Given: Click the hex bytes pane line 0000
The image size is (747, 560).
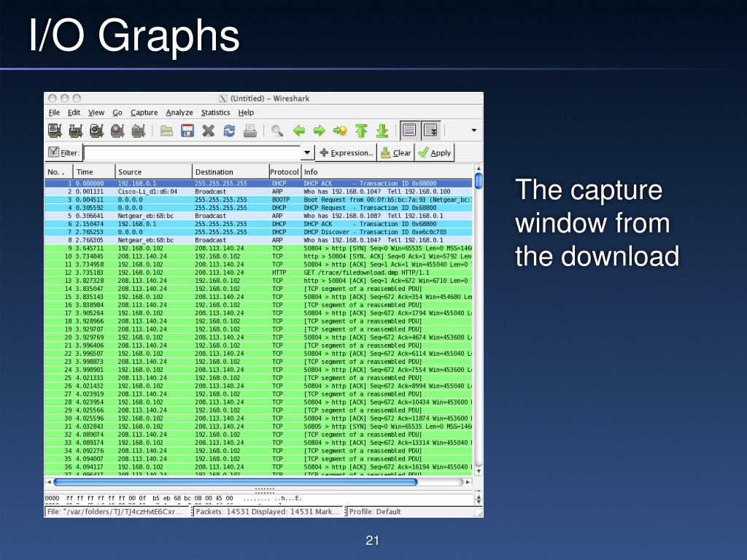Looking at the screenshot, I should 174,498.
